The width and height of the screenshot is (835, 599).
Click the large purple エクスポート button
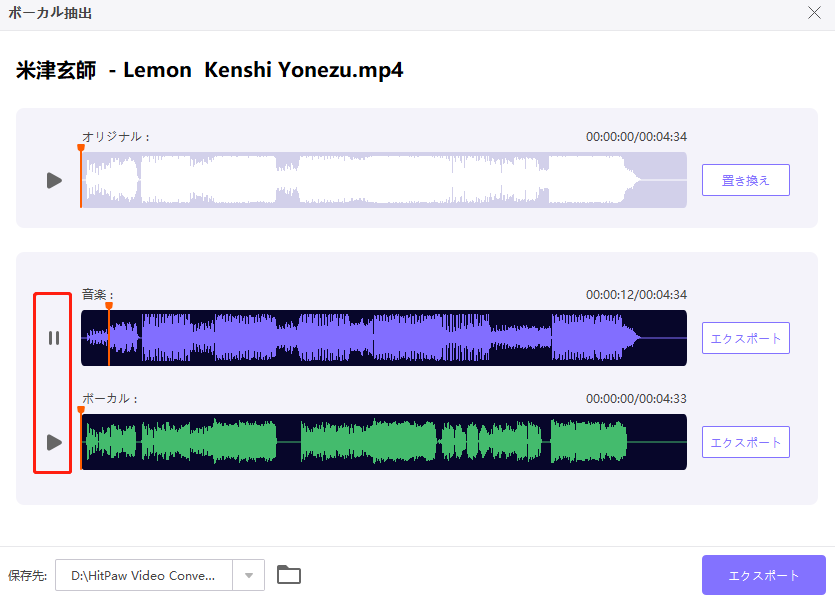click(x=763, y=575)
